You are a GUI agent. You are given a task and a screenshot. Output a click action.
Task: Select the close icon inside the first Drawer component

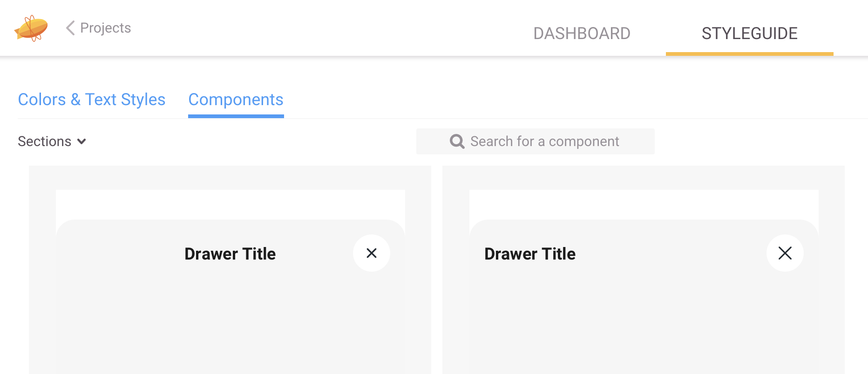(x=371, y=253)
